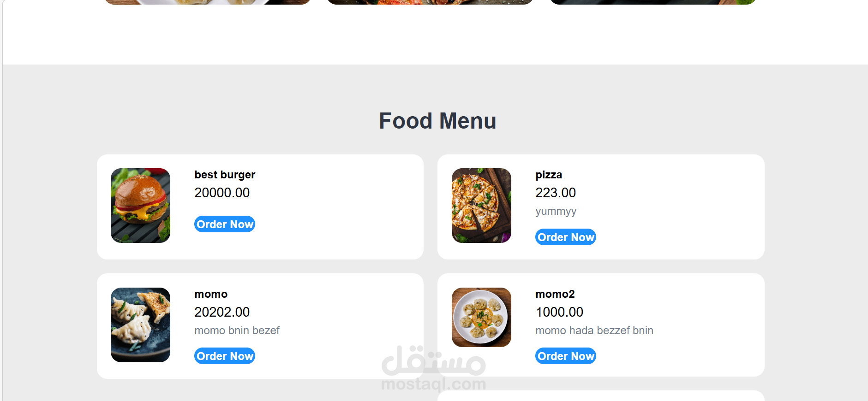Click the "momo bnin bezef" description
The image size is (868, 401).
[237, 330]
